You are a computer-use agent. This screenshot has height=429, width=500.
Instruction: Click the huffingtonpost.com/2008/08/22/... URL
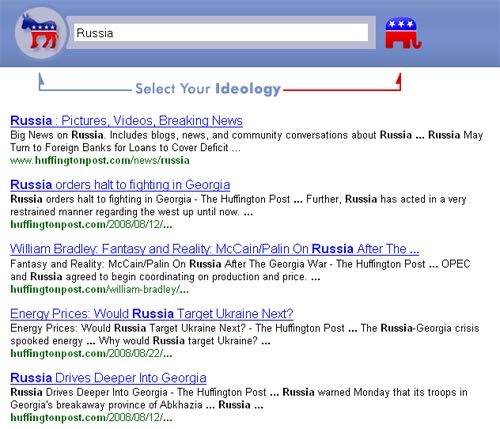pyautogui.click(x=91, y=353)
